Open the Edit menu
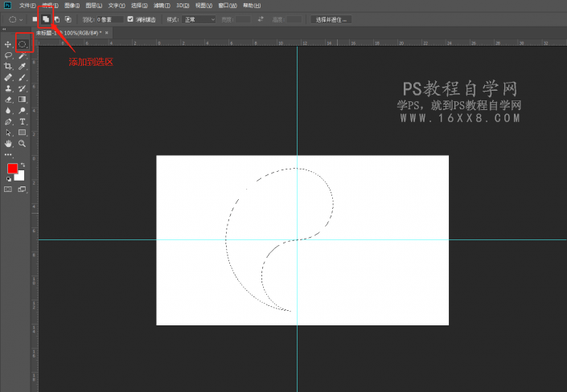Screen dimensions: 567x392 click(50, 6)
